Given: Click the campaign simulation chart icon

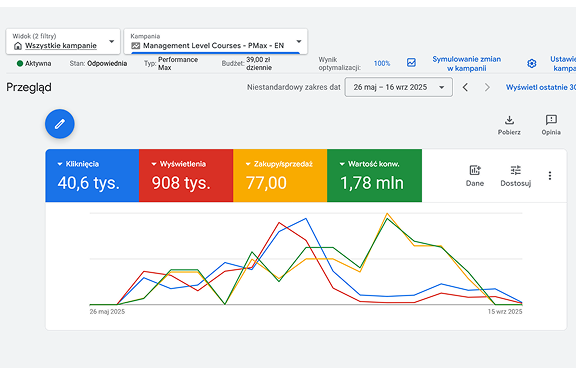Looking at the screenshot, I should click(x=411, y=63).
